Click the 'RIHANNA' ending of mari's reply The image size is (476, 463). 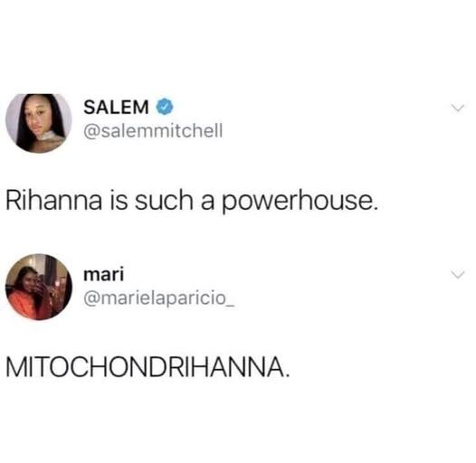point(231,367)
